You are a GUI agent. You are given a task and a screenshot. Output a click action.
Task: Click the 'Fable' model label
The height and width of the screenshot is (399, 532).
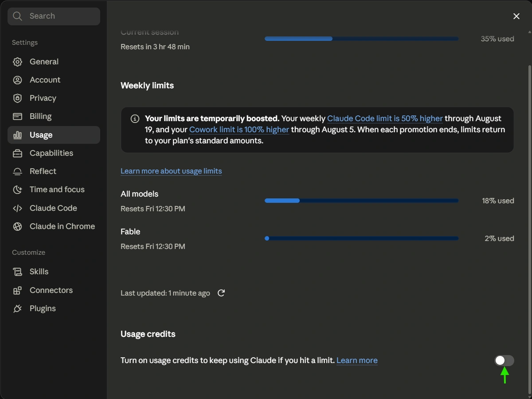(x=130, y=232)
